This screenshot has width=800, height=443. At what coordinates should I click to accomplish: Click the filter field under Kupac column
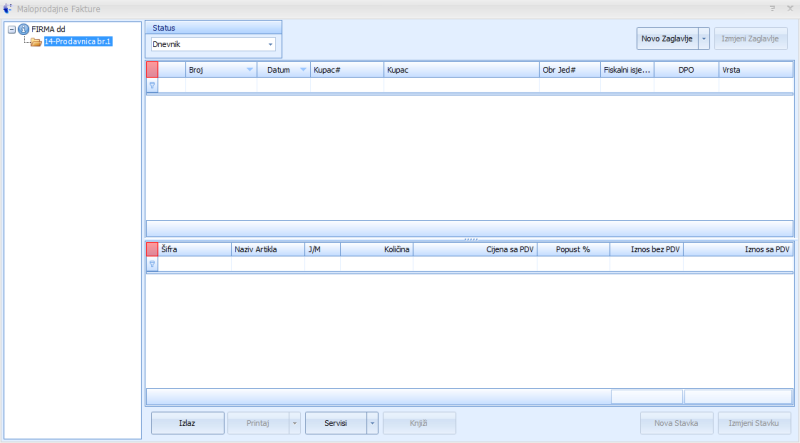460,86
